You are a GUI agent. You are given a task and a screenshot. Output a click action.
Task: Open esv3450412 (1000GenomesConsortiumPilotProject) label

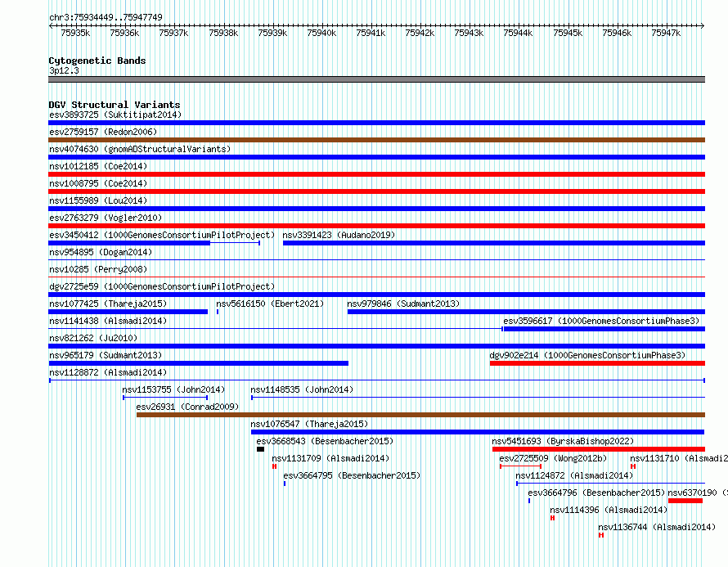click(162, 235)
